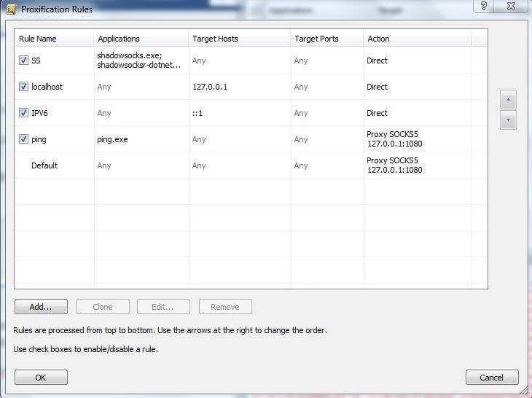
Task: Click Default rule's Proxy SOCKS5 action
Action: click(x=394, y=165)
